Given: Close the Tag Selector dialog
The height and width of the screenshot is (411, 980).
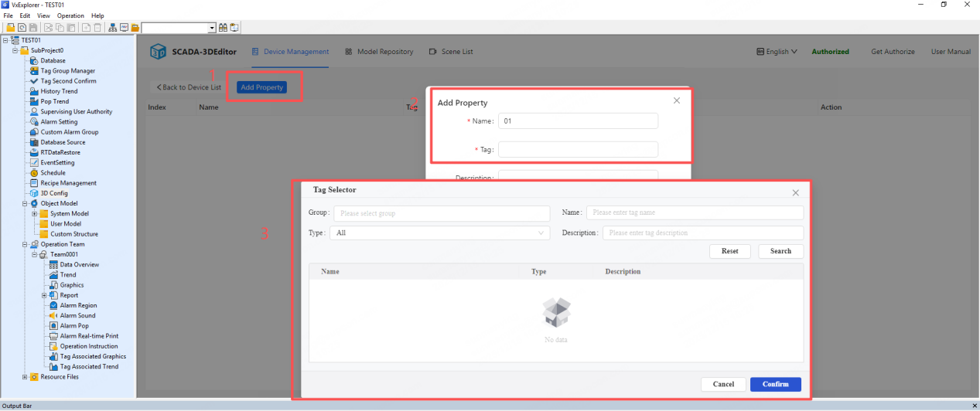Looking at the screenshot, I should pyautogui.click(x=796, y=192).
